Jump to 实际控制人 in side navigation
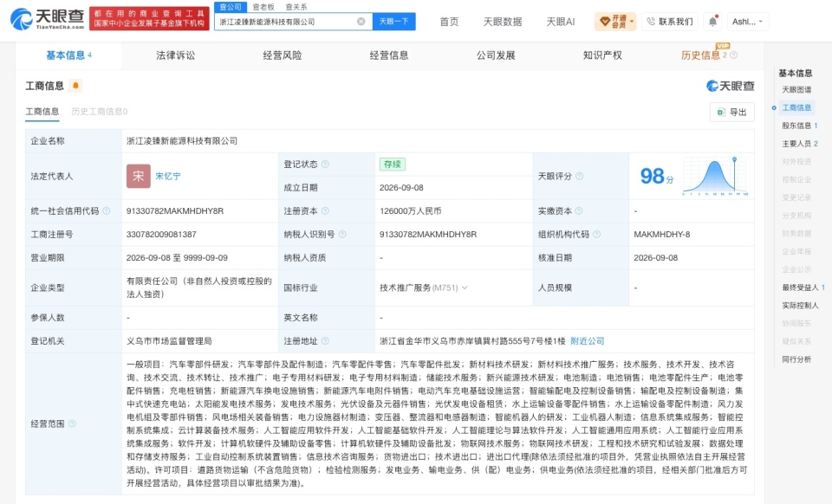Screen dimensions: 832x504 800,306
